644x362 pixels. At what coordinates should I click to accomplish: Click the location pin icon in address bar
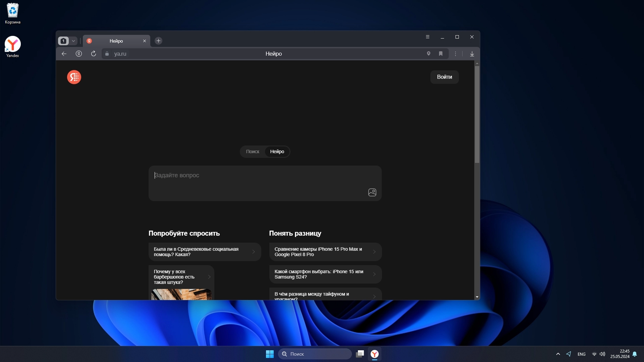click(x=428, y=54)
